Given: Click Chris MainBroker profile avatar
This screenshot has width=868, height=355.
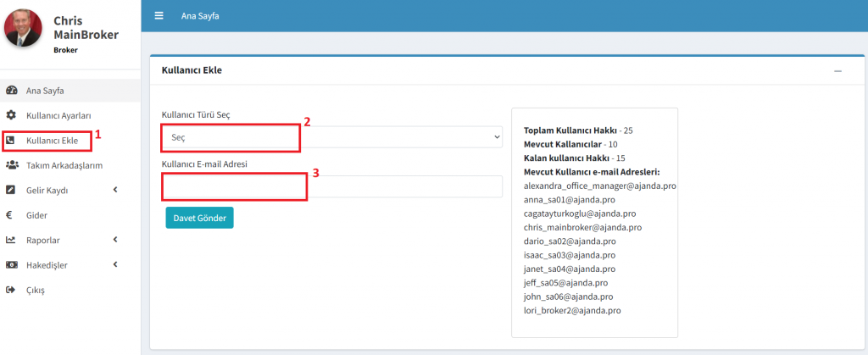Looking at the screenshot, I should (x=25, y=28).
